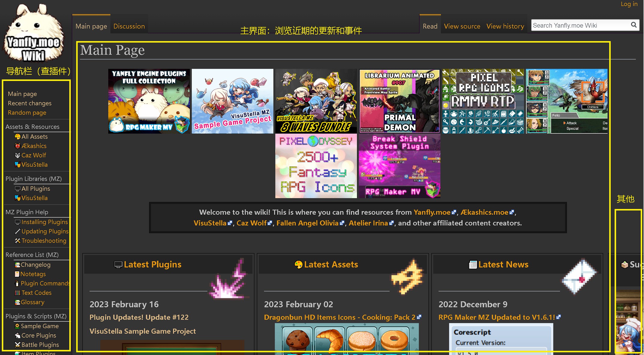This screenshot has height=355, width=644.
Task: Click the Text Codes grid icon
Action: [x=17, y=293]
